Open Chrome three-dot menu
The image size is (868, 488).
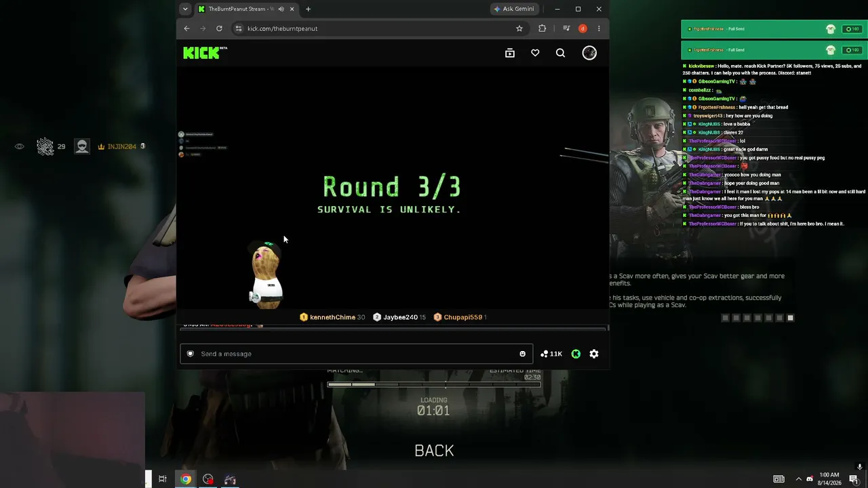(599, 28)
